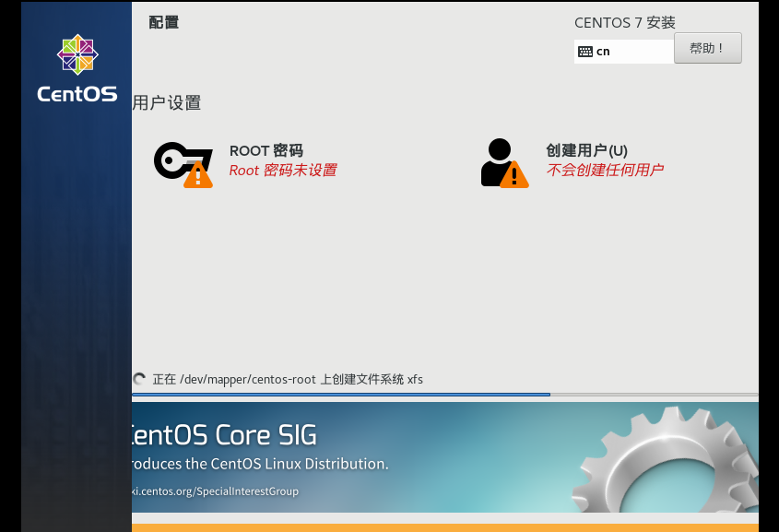779x532 pixels.
Task: Click the installation progress spinner icon
Action: (139, 379)
